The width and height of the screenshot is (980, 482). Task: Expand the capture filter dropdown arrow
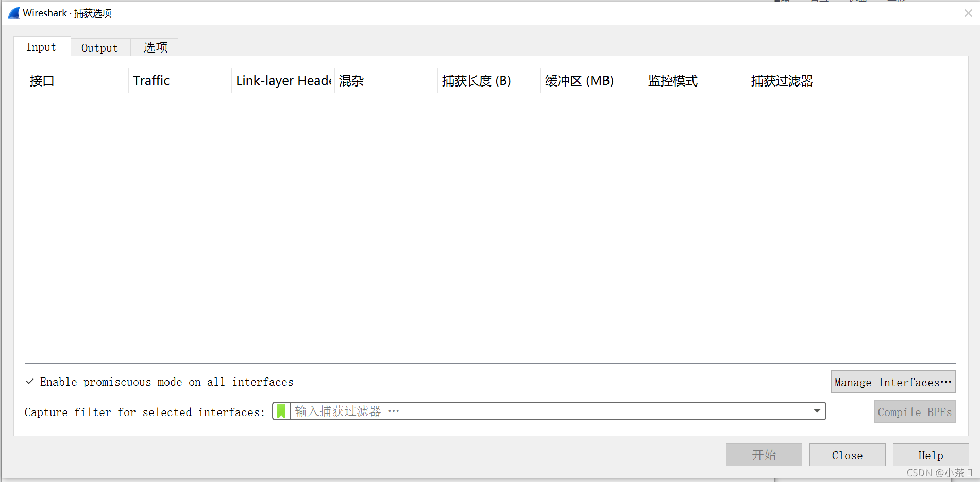pos(817,411)
